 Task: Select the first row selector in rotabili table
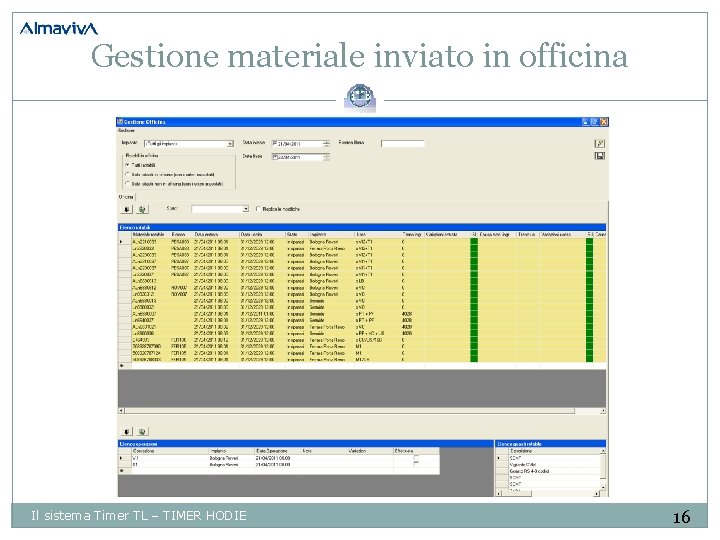(124, 242)
